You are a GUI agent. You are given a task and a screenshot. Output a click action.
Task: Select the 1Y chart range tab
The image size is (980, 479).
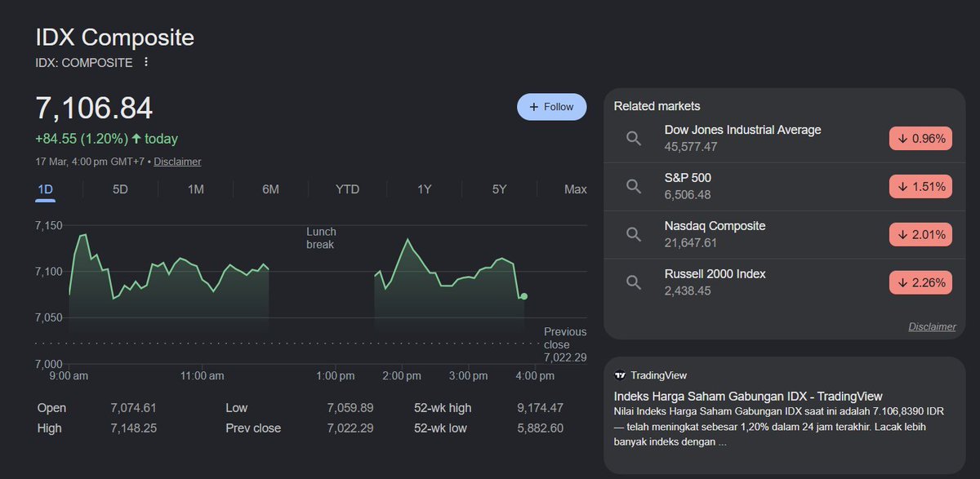point(424,189)
